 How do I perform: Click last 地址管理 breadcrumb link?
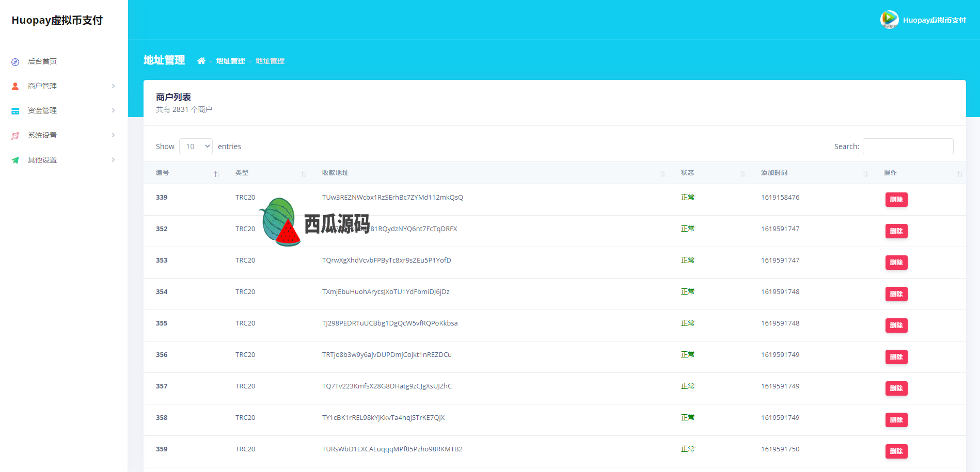pyautogui.click(x=270, y=61)
